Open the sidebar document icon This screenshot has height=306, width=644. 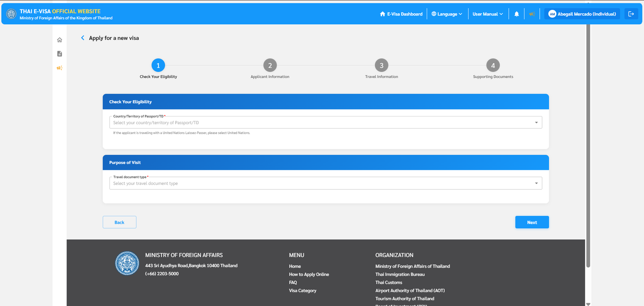(60, 54)
